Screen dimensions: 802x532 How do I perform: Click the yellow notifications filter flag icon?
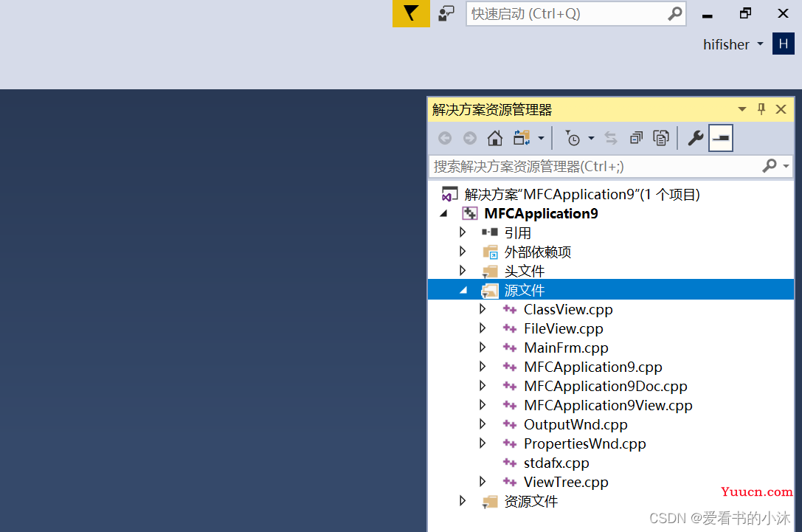411,13
